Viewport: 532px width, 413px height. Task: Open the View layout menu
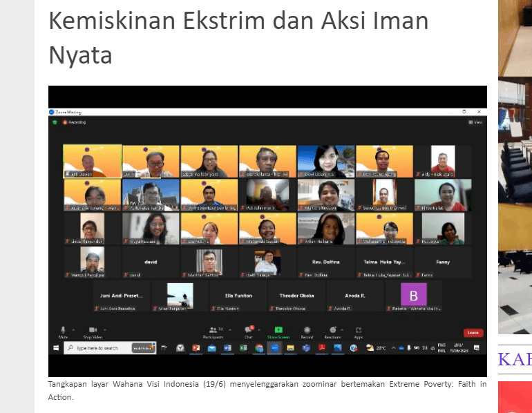pyautogui.click(x=475, y=122)
